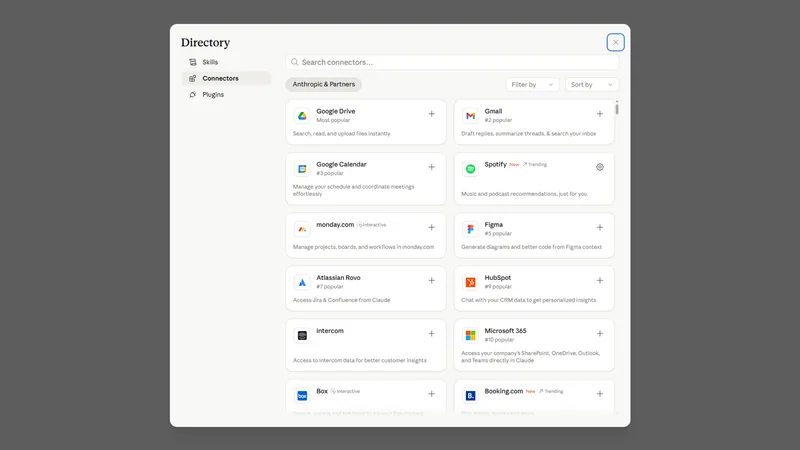This screenshot has height=450, width=800.
Task: Click the Google Calendar logo icon
Action: (x=301, y=169)
